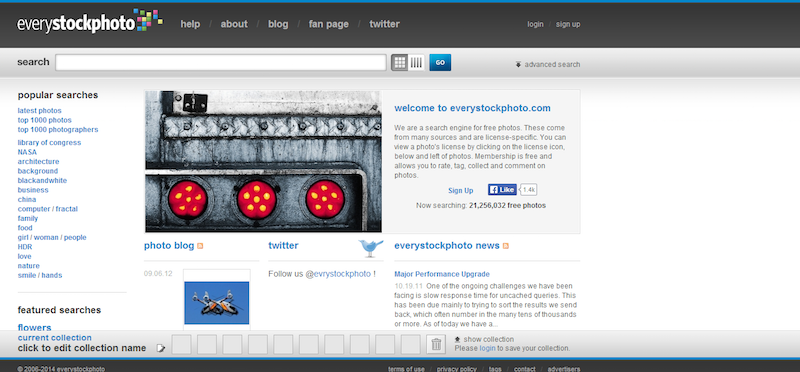Open the help menu item
This screenshot has width=800, height=372.
point(190,24)
